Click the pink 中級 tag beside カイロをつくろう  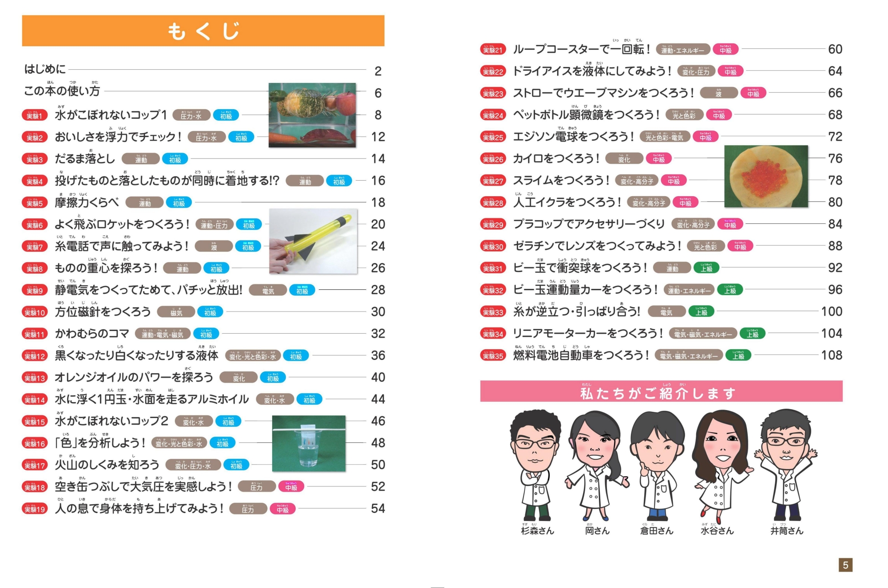[x=659, y=159]
